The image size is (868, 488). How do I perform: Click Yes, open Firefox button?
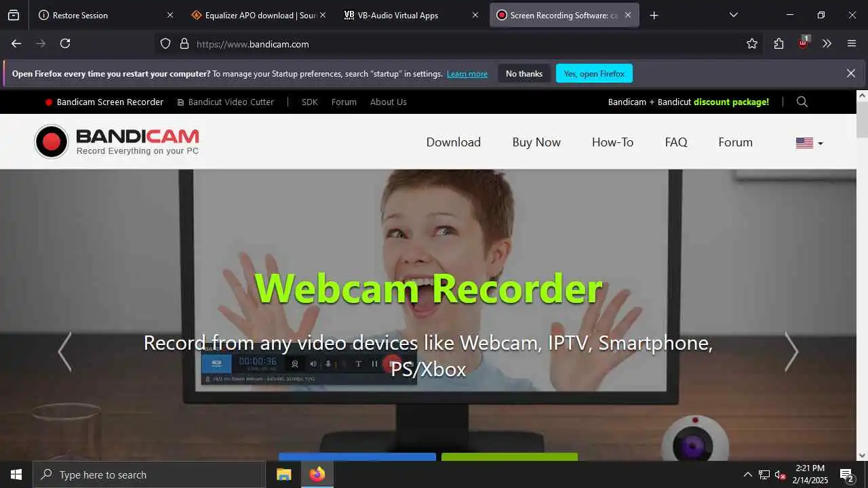[594, 73]
